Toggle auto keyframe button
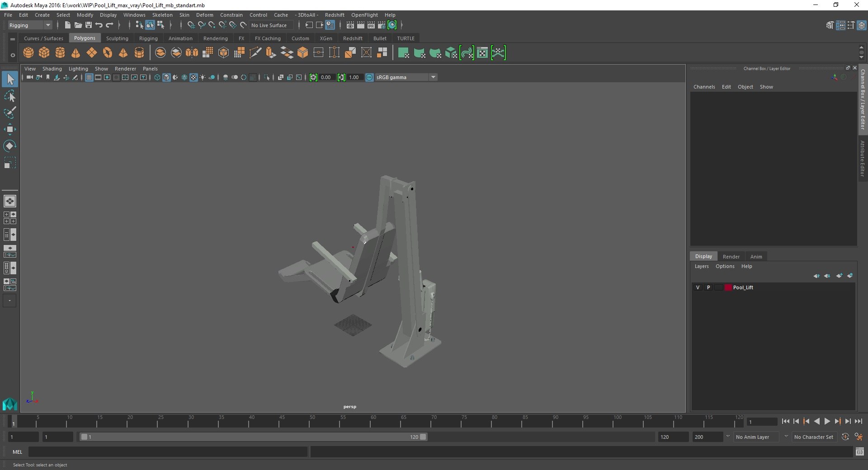The image size is (868, 470). coord(845,437)
